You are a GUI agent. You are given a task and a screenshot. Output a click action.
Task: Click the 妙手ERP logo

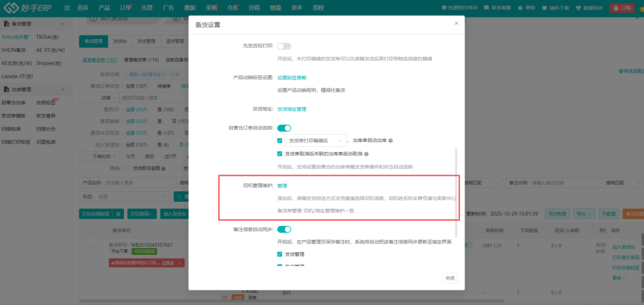(x=28, y=8)
